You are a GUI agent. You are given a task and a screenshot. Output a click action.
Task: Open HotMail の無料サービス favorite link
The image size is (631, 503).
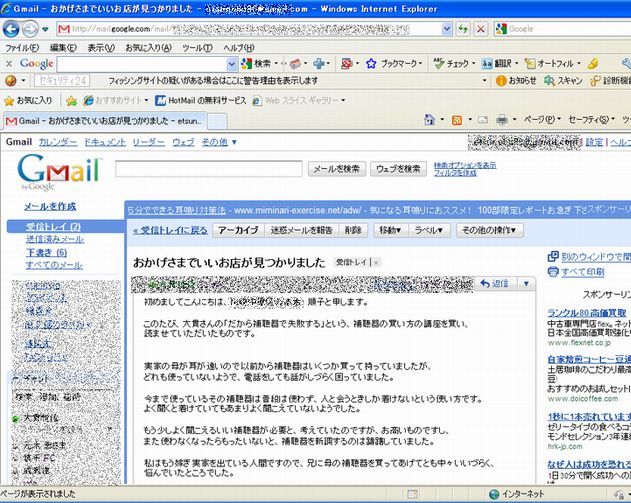pyautogui.click(x=201, y=101)
